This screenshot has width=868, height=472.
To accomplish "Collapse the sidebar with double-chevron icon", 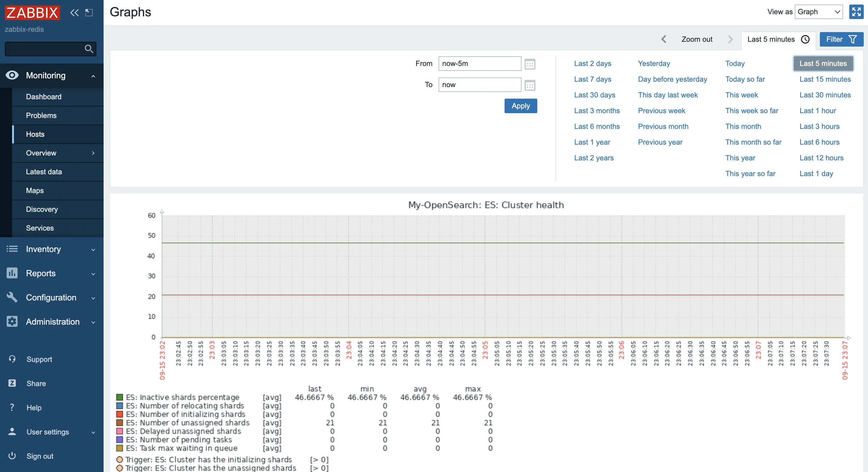I will 74,13.
